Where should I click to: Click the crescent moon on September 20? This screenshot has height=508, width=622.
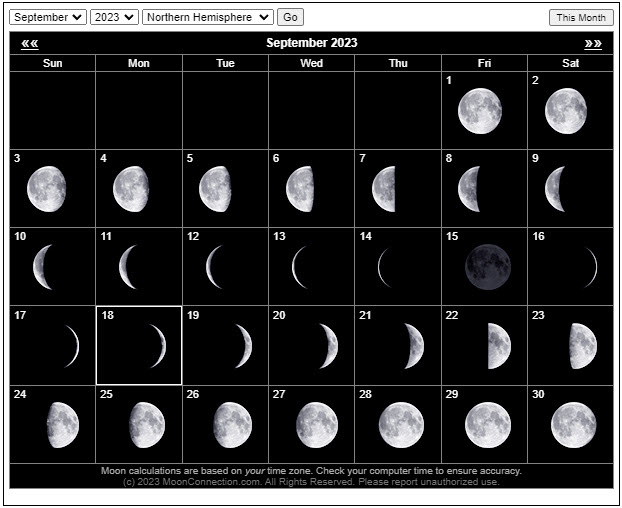pyautogui.click(x=328, y=346)
